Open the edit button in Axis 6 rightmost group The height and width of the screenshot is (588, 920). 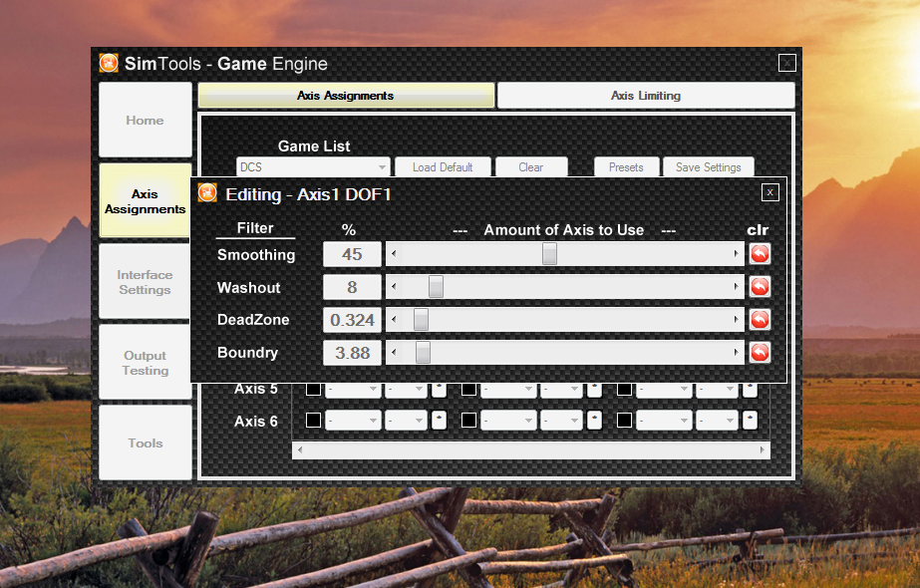click(750, 421)
